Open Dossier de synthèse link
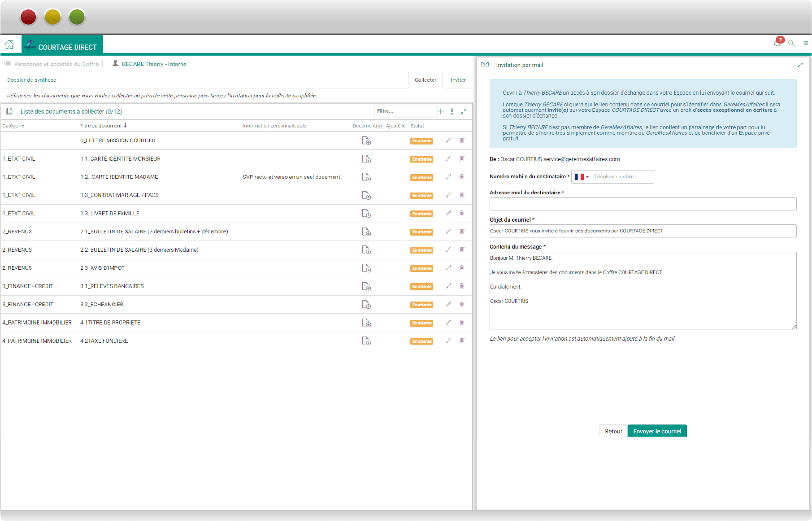Screen dimensions: 812x521 pyautogui.click(x=31, y=80)
